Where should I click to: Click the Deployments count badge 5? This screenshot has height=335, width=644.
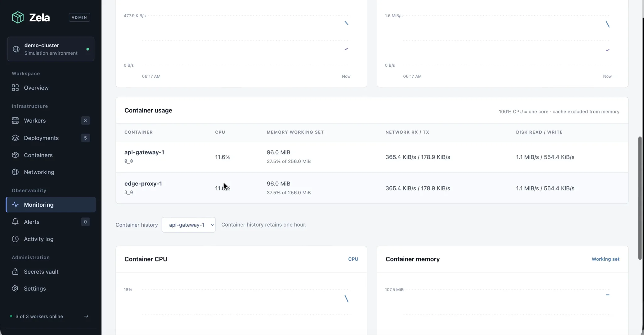pos(85,138)
